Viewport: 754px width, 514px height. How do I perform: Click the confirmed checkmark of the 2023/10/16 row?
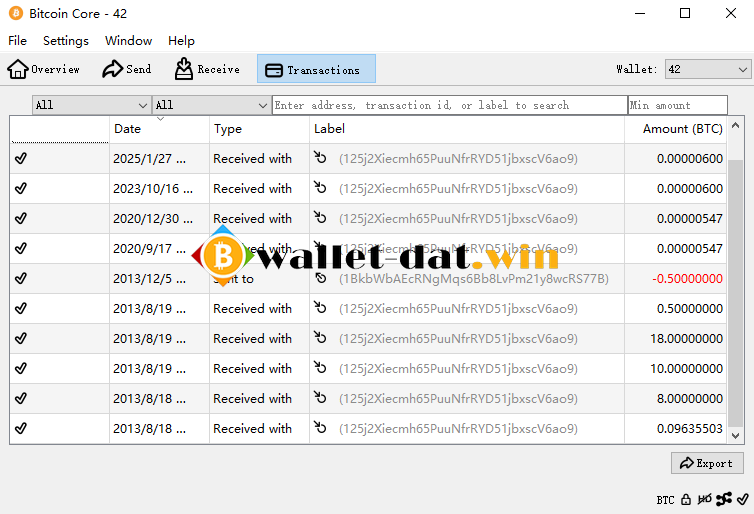tap(21, 188)
